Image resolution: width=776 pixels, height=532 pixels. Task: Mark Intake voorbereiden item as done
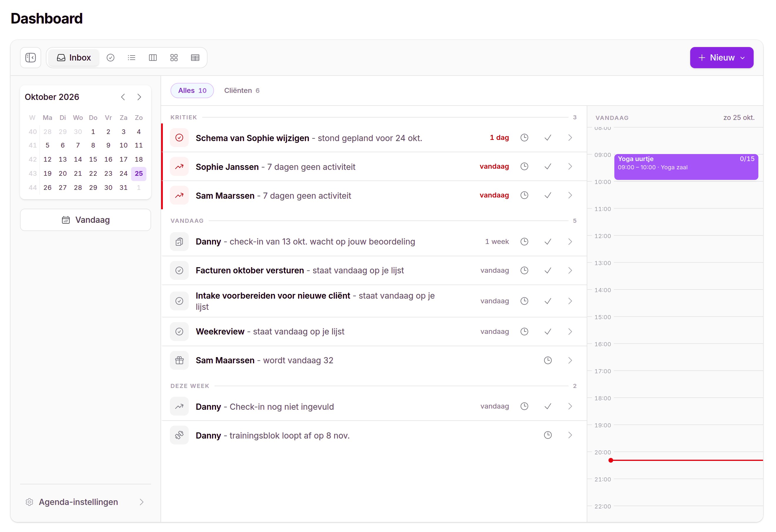point(548,301)
